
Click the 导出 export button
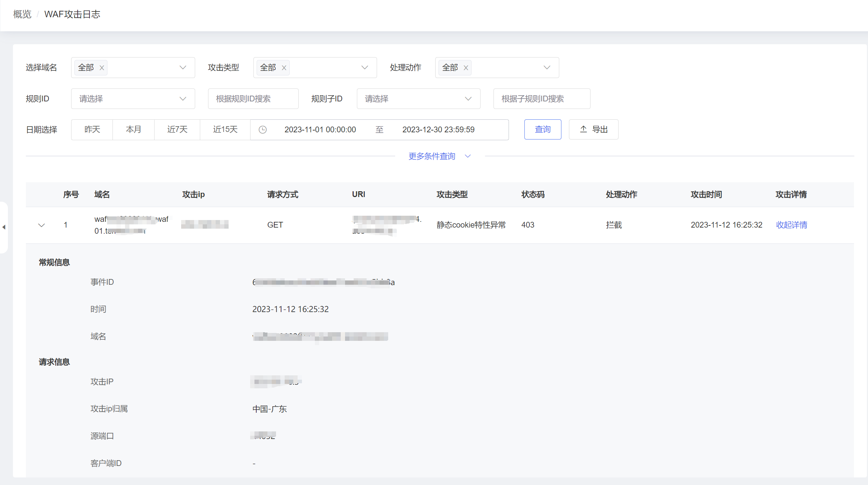593,129
